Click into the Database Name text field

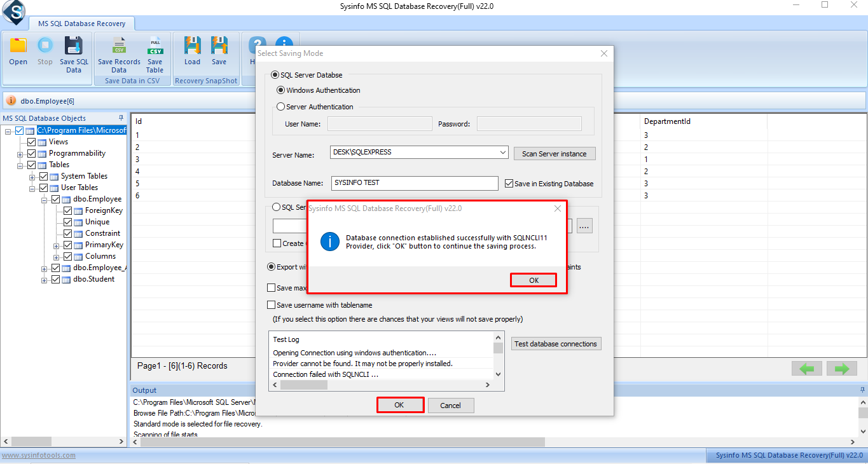pos(415,183)
